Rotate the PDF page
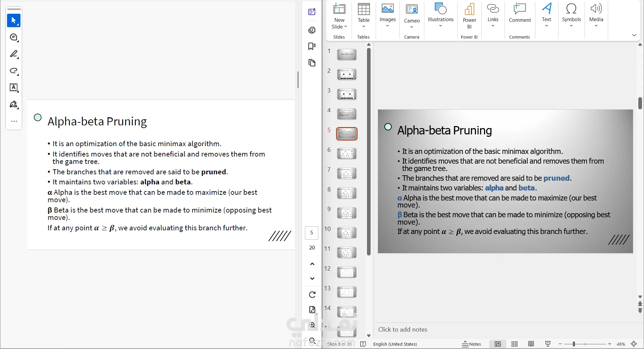644x349 pixels. pyautogui.click(x=312, y=295)
